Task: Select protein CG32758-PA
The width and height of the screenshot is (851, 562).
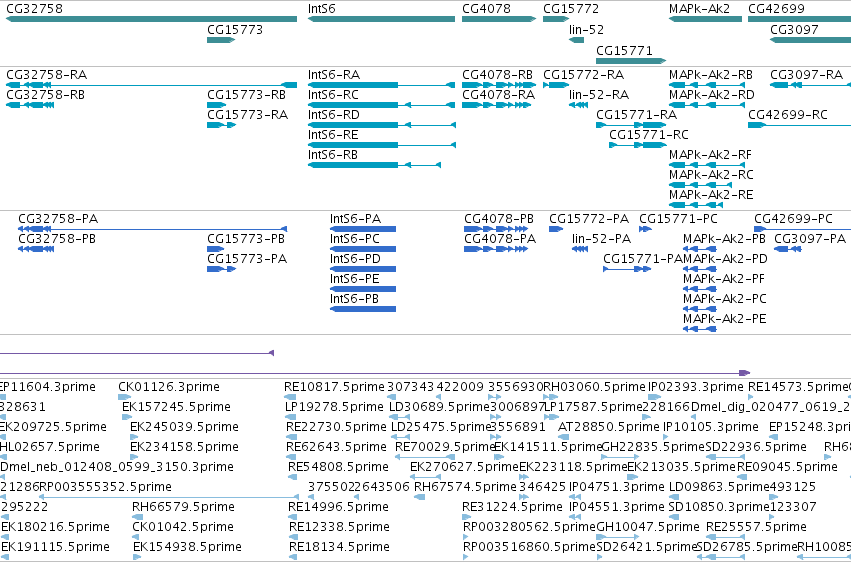Action: click(x=58, y=219)
